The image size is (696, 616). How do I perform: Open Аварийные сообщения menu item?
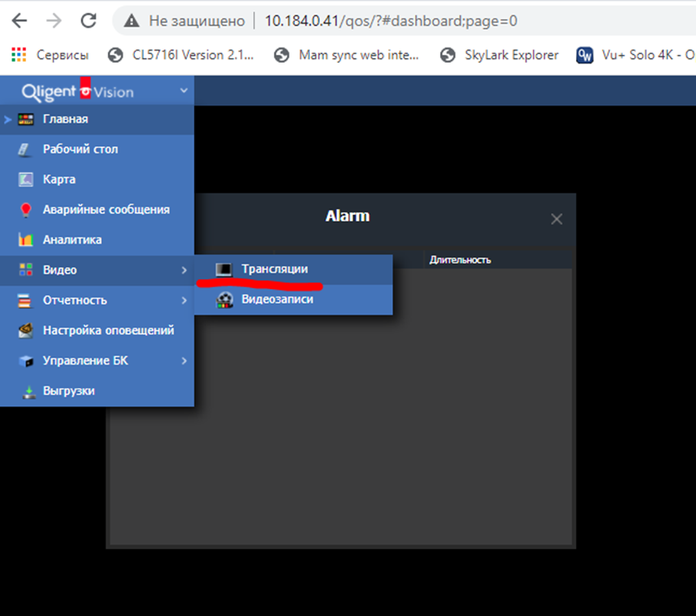pos(97,210)
